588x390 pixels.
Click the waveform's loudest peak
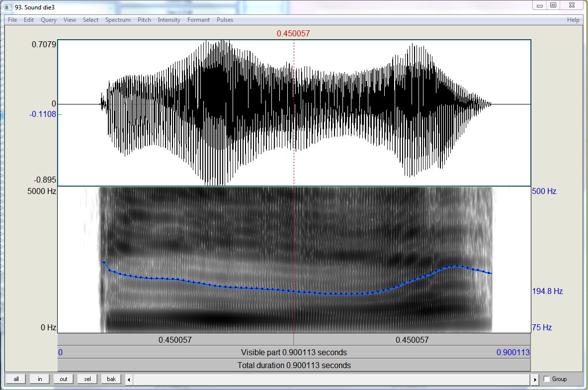pyautogui.click(x=224, y=41)
